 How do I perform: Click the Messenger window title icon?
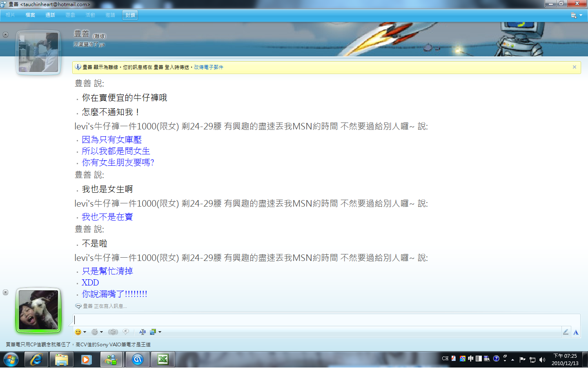pos(4,4)
